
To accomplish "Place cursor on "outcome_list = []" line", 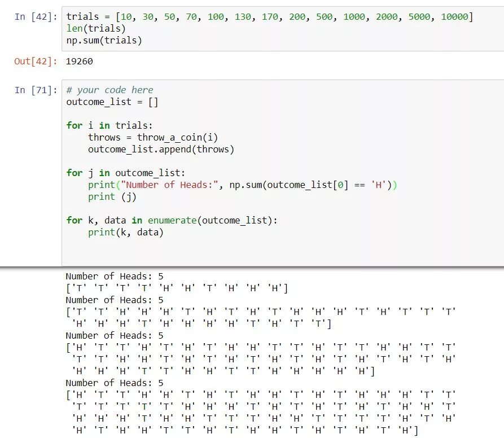I will tap(112, 102).
